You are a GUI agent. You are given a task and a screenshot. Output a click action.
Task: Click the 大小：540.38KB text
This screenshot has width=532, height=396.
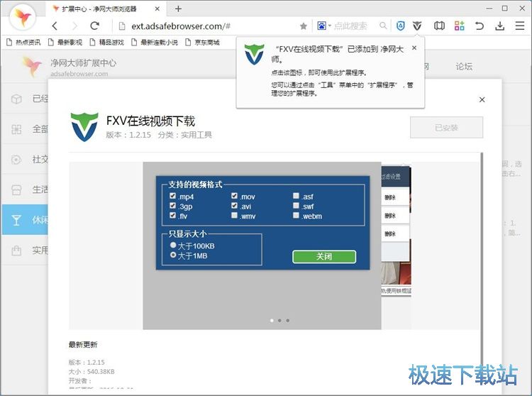click(92, 372)
